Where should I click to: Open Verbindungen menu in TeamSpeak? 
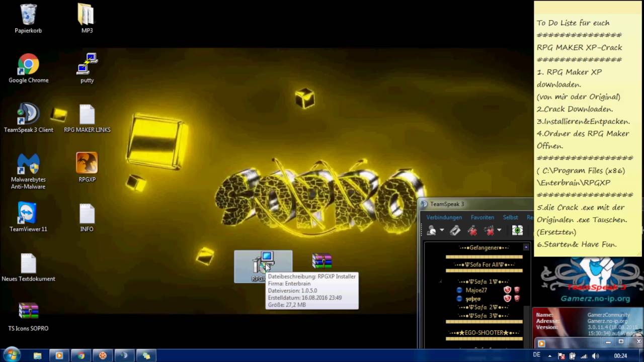tap(444, 217)
